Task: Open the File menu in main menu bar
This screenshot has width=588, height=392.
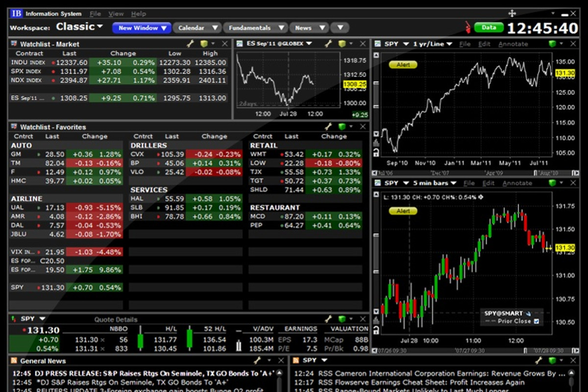Action: coord(95,14)
